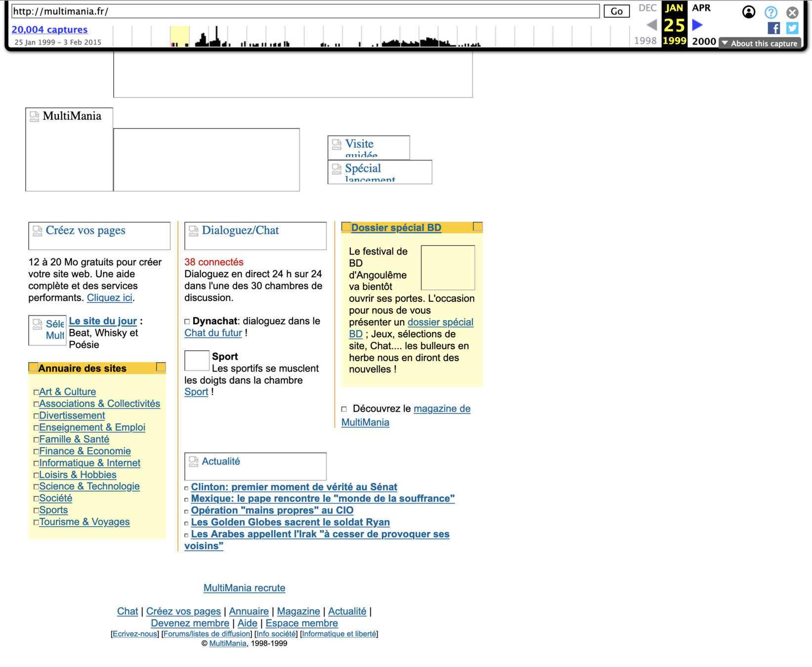
Task: Open the Sport chat room link
Action: (196, 392)
